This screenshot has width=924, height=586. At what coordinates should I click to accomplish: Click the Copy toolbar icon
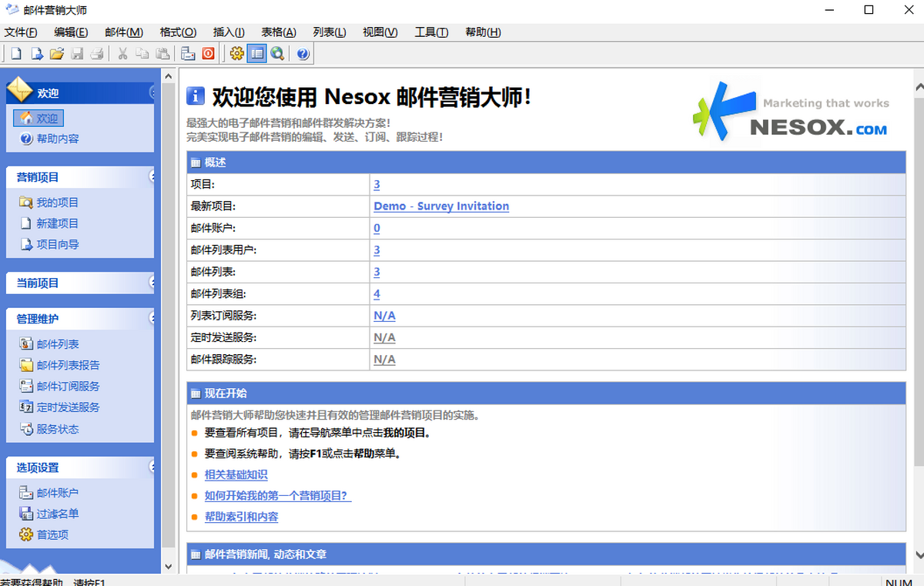(x=142, y=54)
